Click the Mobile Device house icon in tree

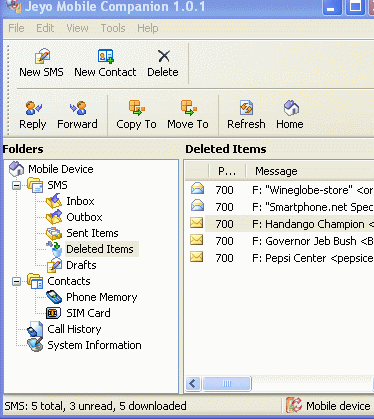tap(16, 169)
